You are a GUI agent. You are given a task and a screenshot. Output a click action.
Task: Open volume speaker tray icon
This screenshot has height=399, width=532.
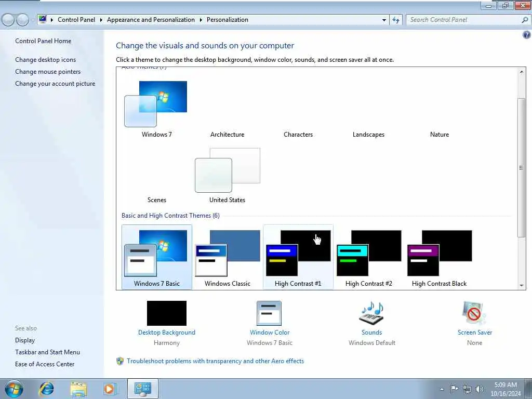coord(480,389)
